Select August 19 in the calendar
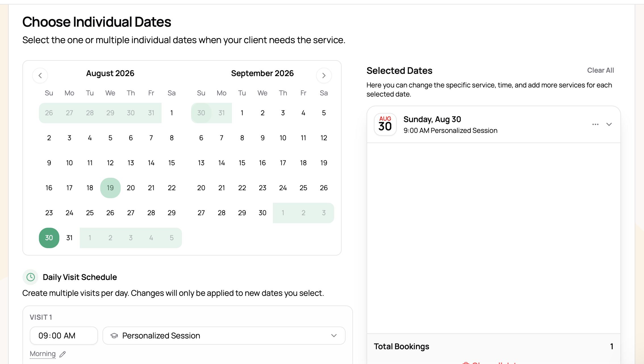Viewport: 644px width, 364px height. click(110, 188)
